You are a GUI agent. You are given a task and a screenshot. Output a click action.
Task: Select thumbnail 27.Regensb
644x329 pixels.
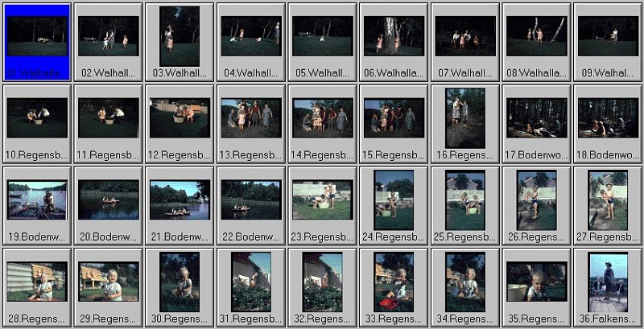tap(608, 199)
